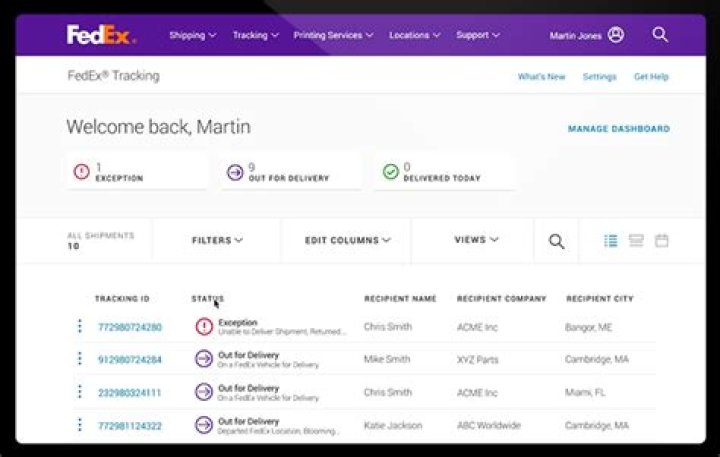Click Out for Delivery icon for Mike Smith
This screenshot has width=720, height=457.
pos(204,359)
